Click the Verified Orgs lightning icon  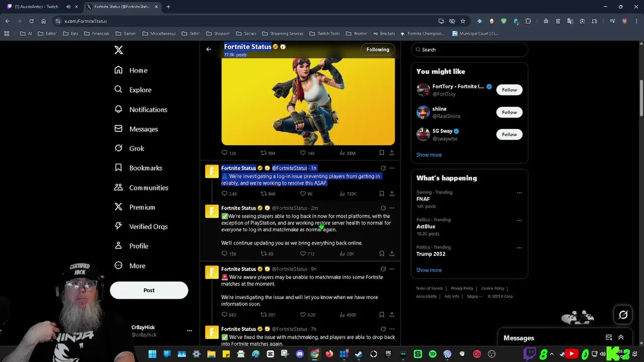[118, 226]
